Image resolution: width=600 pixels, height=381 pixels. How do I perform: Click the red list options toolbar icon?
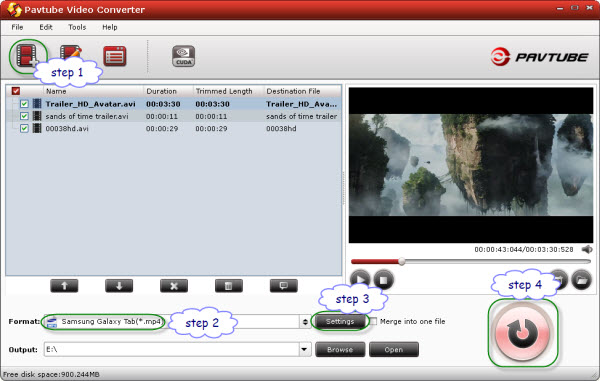coord(114,56)
